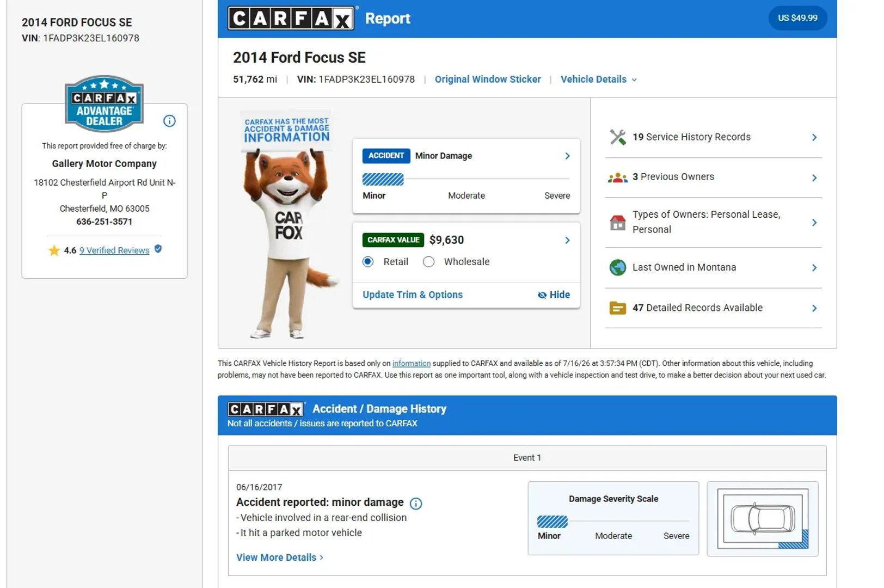Click the US $49.99 price button
Screen dimensions: 884x588
797,18
